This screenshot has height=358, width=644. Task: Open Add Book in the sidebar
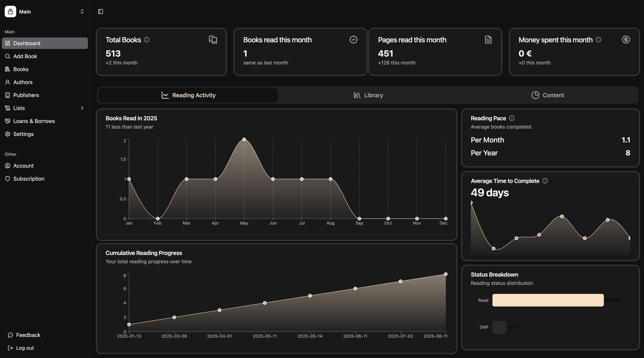point(25,56)
